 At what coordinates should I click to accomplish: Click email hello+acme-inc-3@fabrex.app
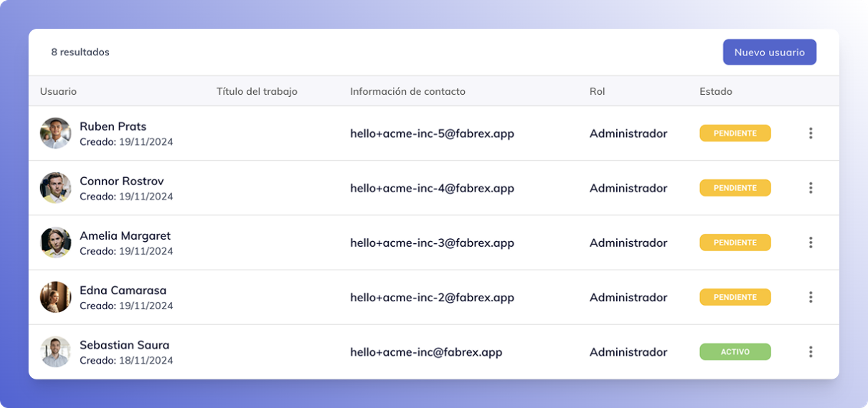(432, 243)
